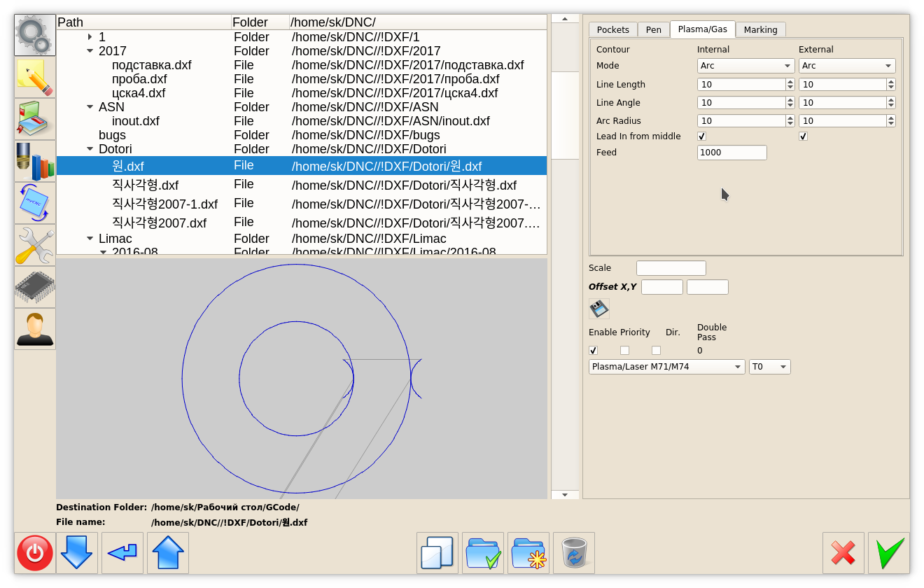The width and height of the screenshot is (924, 588).
Task: Toggle Internal Lead In from middle checkbox
Action: [x=702, y=136]
